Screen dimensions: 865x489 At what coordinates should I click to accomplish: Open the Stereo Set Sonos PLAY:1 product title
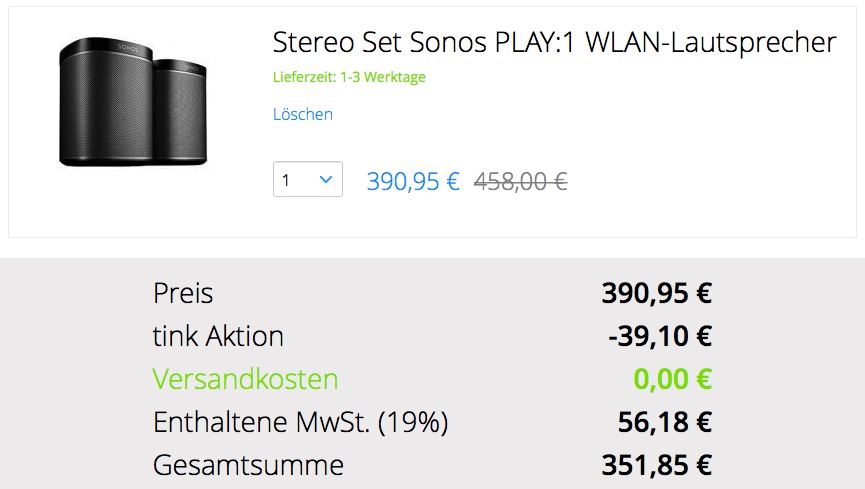click(x=554, y=42)
